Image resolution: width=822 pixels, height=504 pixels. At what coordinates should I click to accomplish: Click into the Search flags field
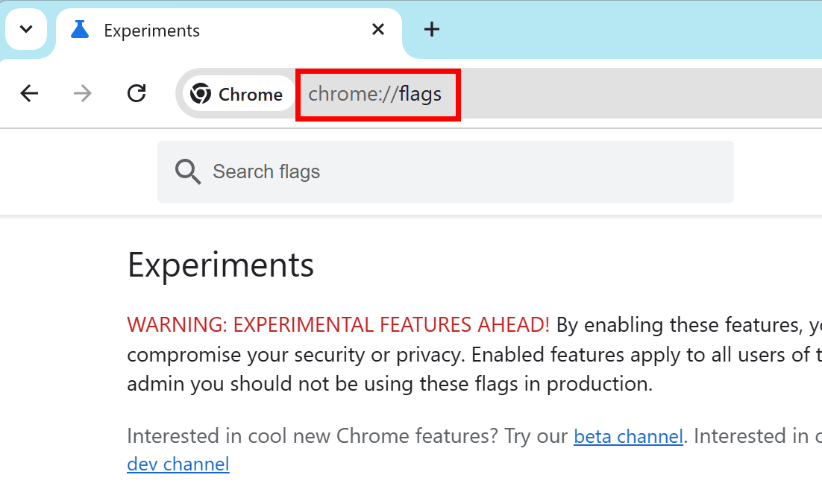(x=462, y=171)
